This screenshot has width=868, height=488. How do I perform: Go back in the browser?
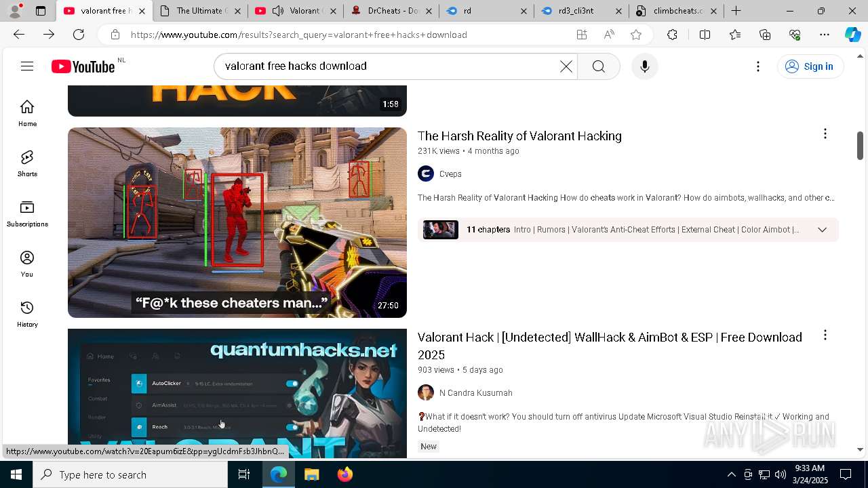pos(19,35)
